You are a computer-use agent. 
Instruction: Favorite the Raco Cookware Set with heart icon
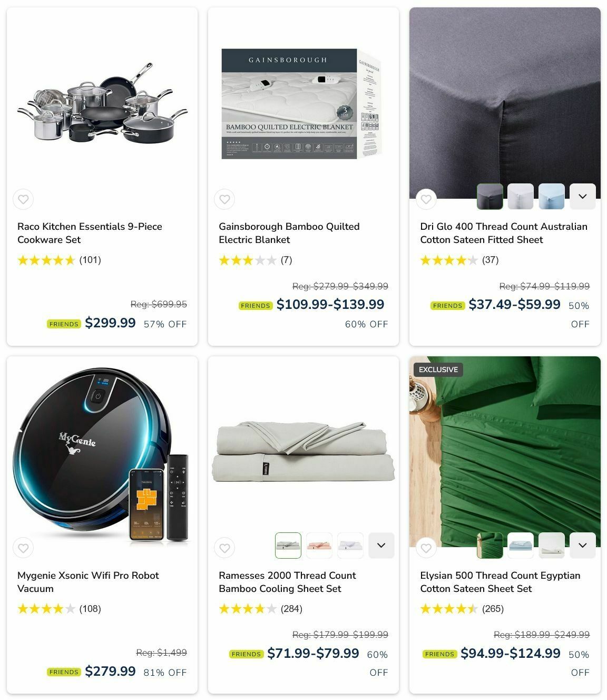pos(23,199)
